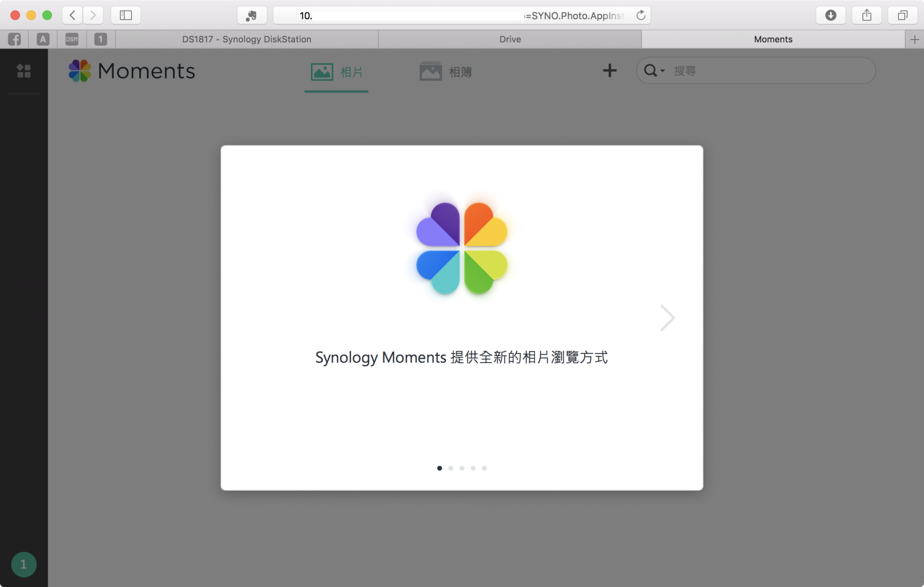Show all tabs overview button

[902, 15]
